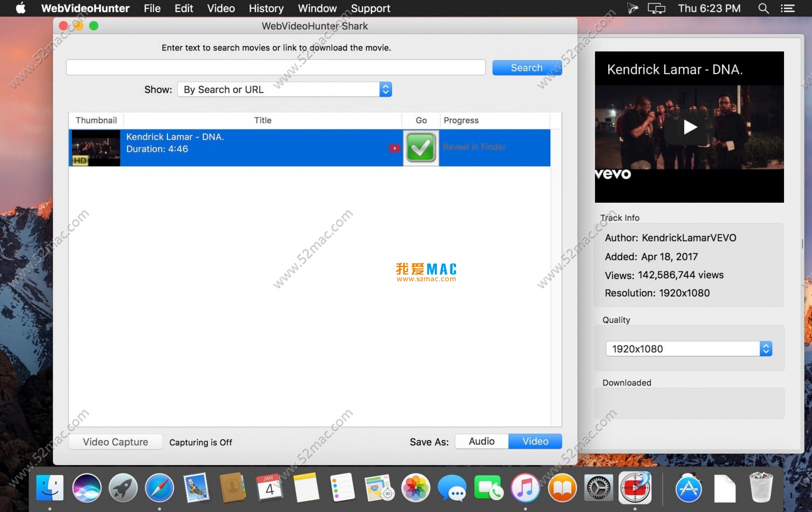Image resolution: width=812 pixels, height=512 pixels.
Task: Click the HD video thumbnail in the results table
Action: (95, 148)
